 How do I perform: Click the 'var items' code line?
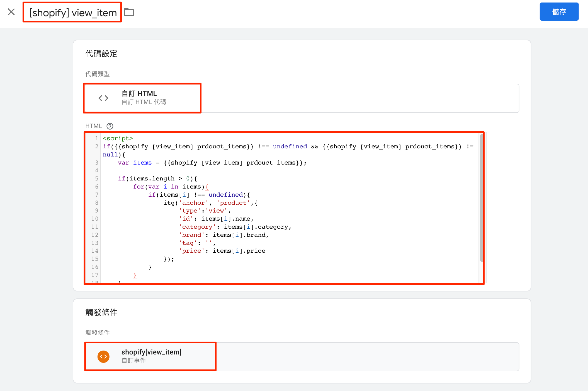(212, 163)
